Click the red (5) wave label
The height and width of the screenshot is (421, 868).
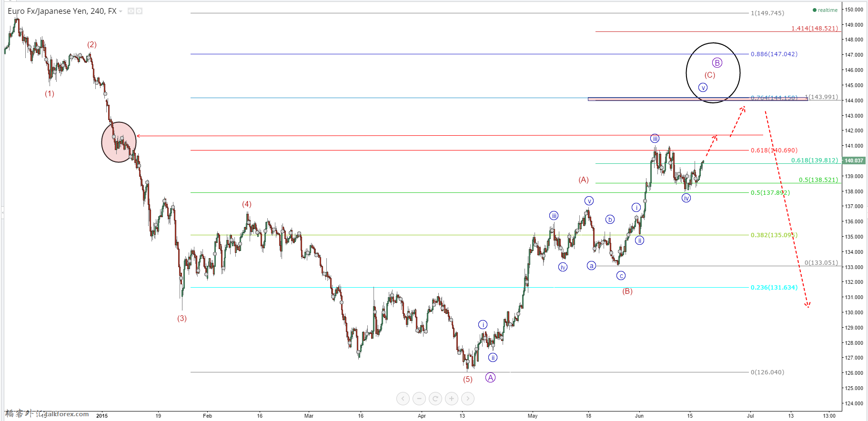tap(468, 380)
